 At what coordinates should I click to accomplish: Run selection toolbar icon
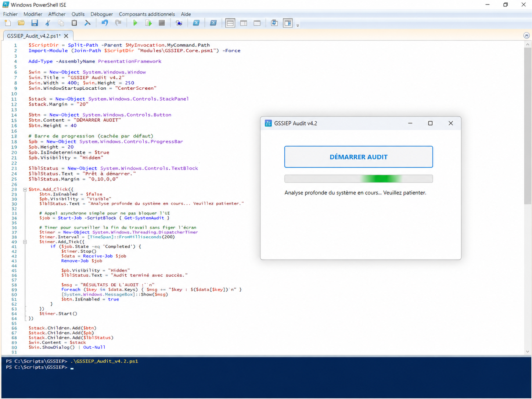tap(148, 23)
